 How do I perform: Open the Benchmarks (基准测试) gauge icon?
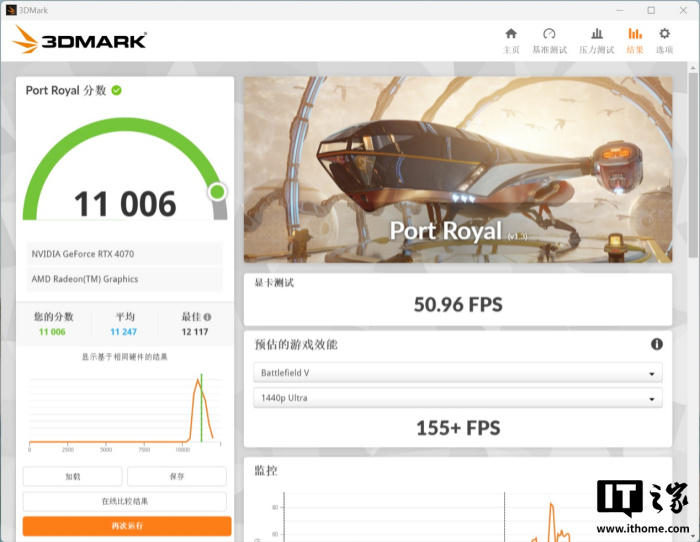click(x=549, y=39)
